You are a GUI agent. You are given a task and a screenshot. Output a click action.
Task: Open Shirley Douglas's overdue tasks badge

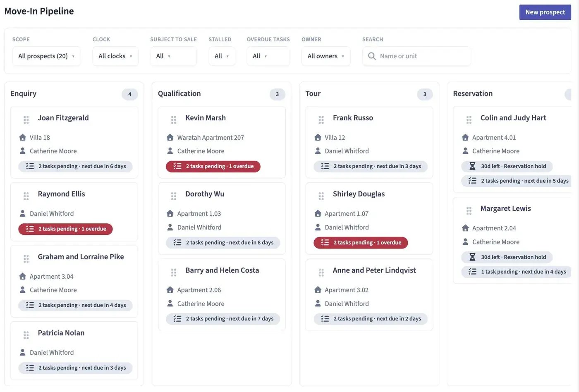pyautogui.click(x=361, y=243)
